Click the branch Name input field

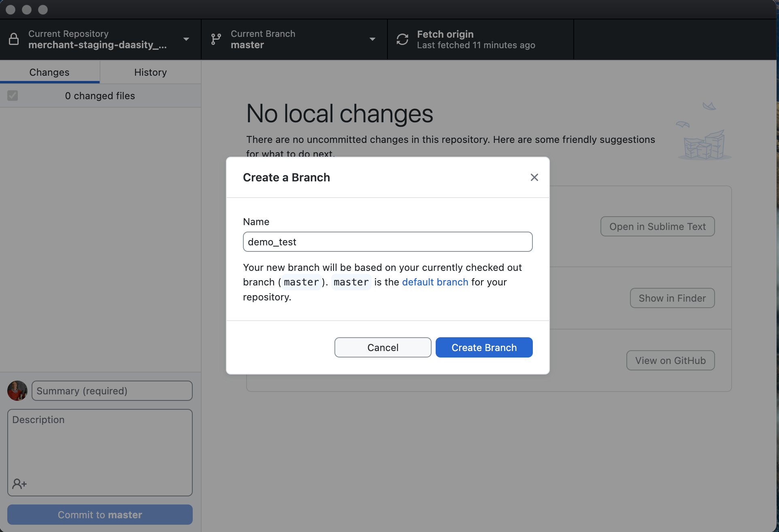(387, 242)
